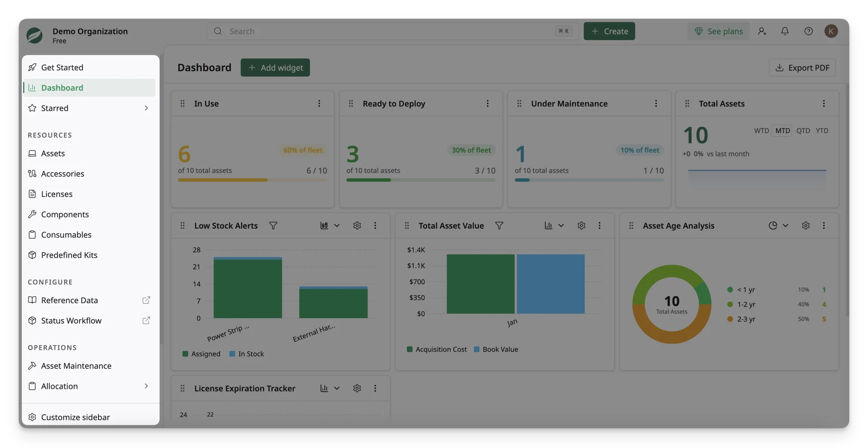
Task: Open Asset Age Analysis chart type dropdown
Action: coord(778,226)
